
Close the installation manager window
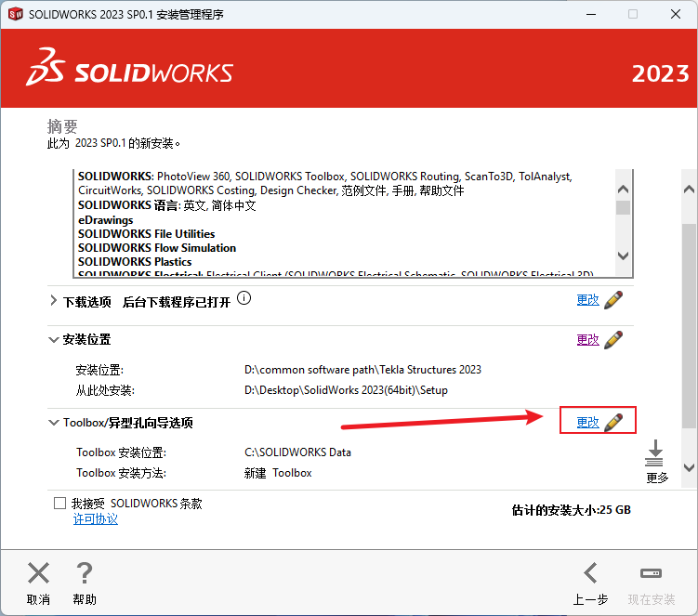pyautogui.click(x=676, y=14)
